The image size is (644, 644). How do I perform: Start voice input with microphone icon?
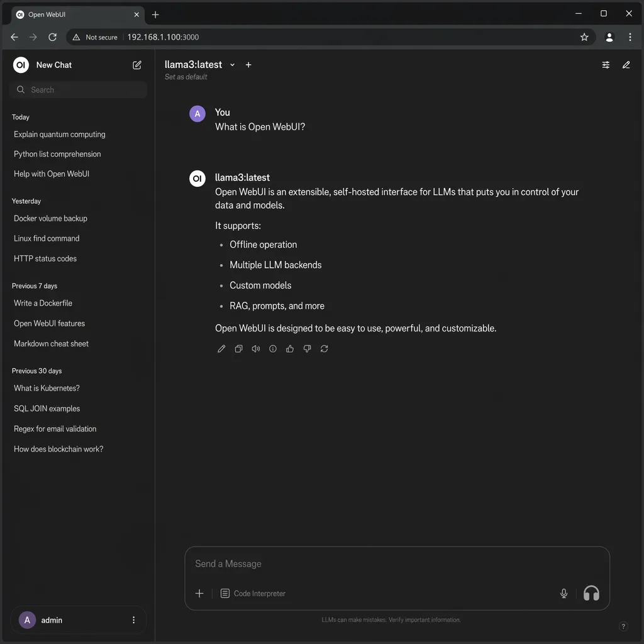pyautogui.click(x=564, y=593)
